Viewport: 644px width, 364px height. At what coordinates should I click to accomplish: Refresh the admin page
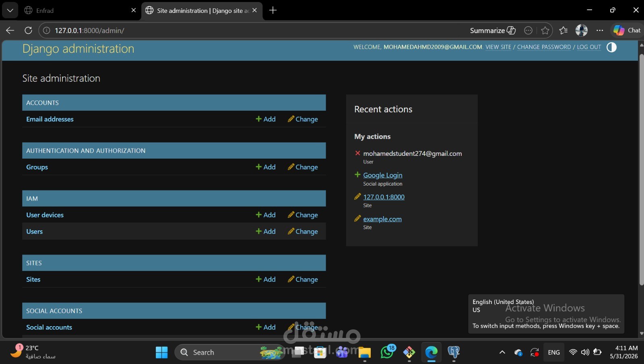[x=28, y=31]
